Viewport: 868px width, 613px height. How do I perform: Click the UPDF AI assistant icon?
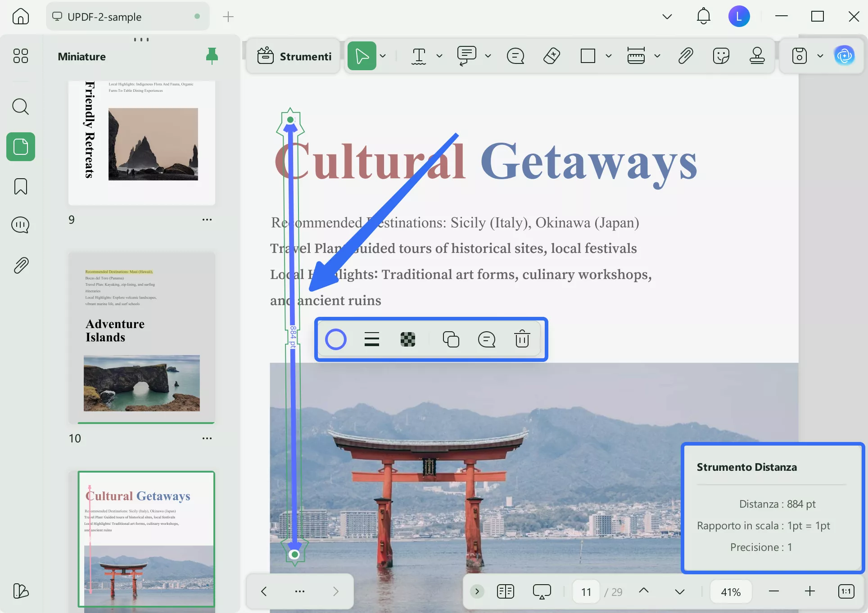(844, 56)
